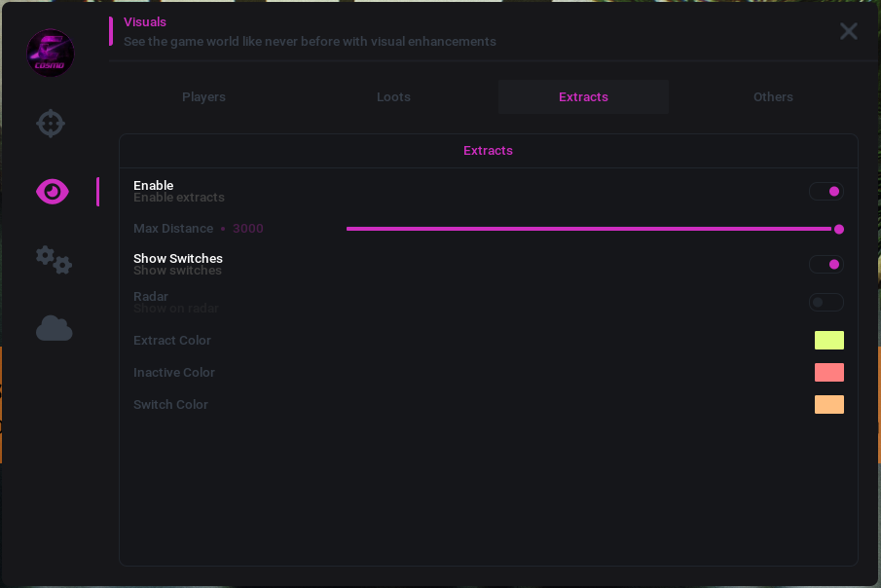This screenshot has width=881, height=588.
Task: Enable the Radar toggle
Action: 826,303
